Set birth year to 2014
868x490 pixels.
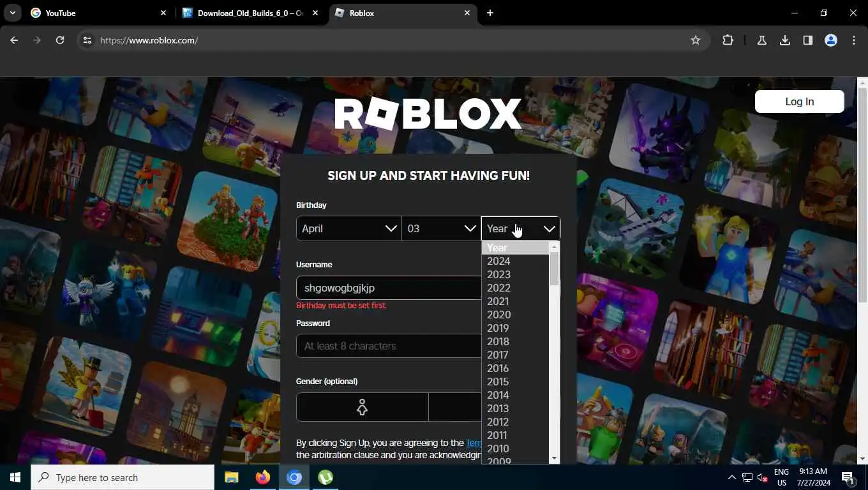pyautogui.click(x=515, y=395)
